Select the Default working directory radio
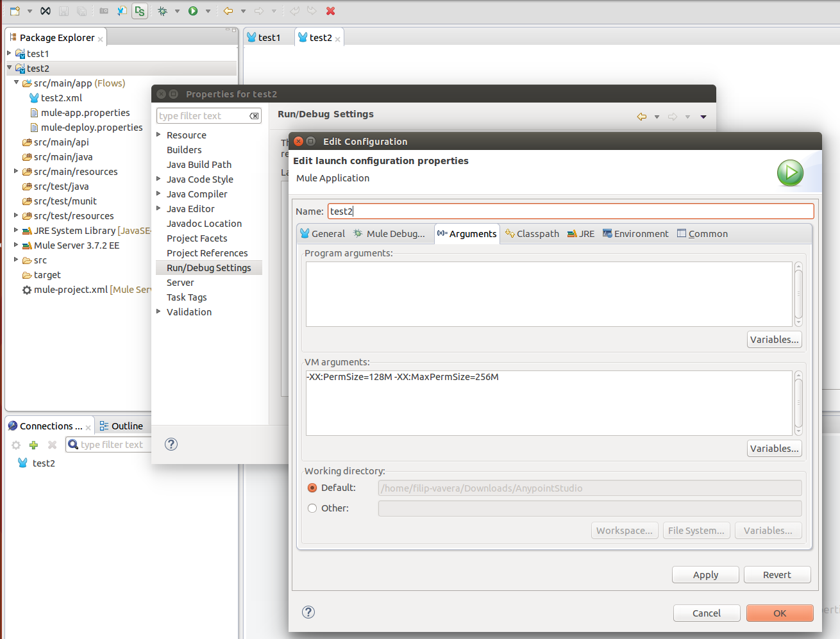This screenshot has height=639, width=840. [x=312, y=488]
